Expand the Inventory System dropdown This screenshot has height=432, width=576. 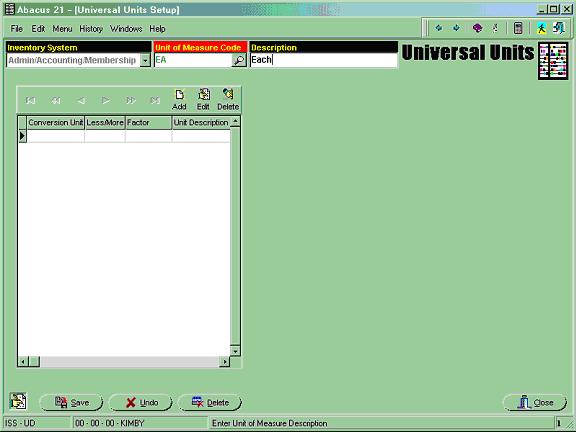click(145, 60)
